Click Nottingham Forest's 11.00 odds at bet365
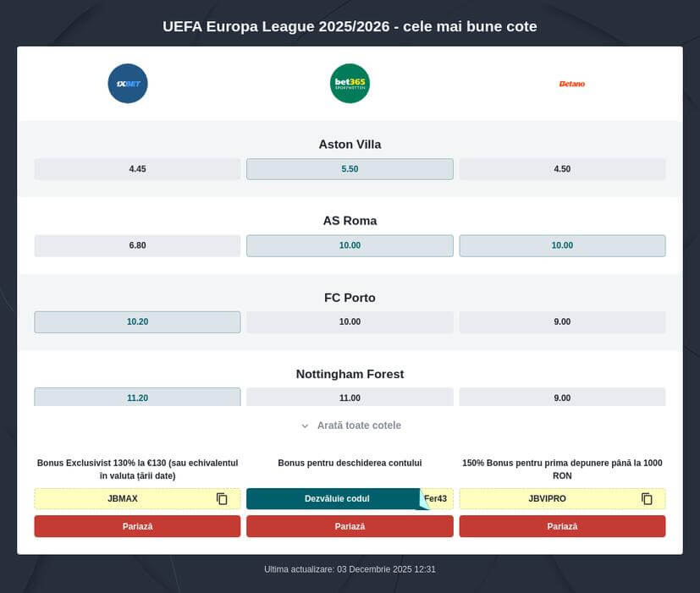This screenshot has width=700, height=593. click(350, 397)
